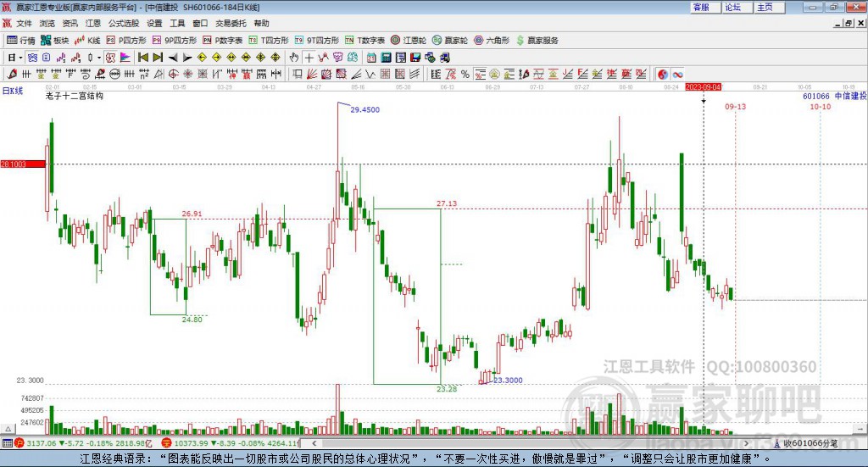Open the 六角形 hexagon chart
The image size is (868, 467).
click(x=492, y=41)
